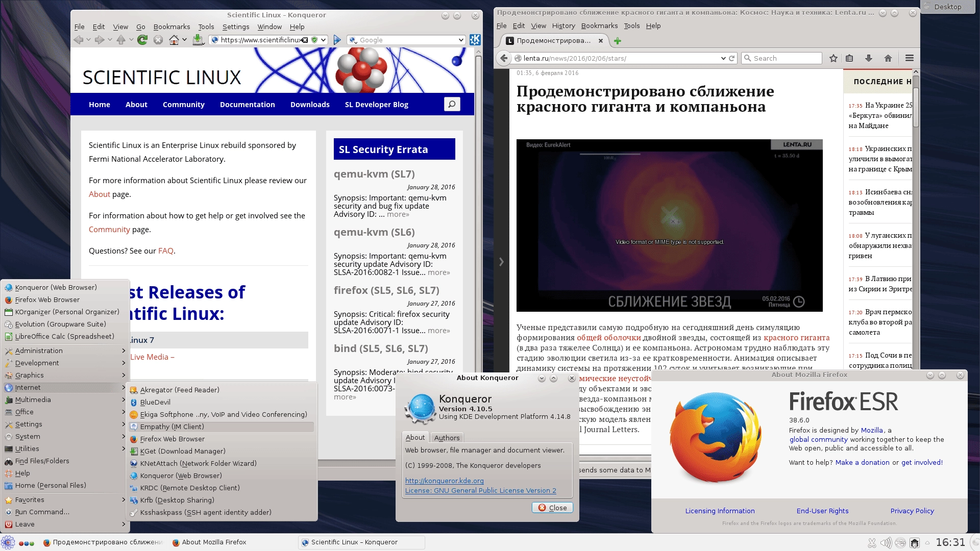Select KGet (Download Manager) menu entry

221,451
